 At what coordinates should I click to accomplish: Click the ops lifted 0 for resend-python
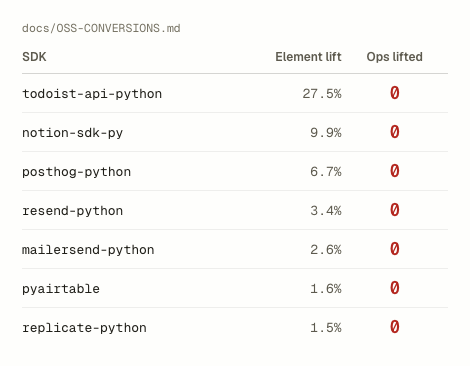(395, 210)
